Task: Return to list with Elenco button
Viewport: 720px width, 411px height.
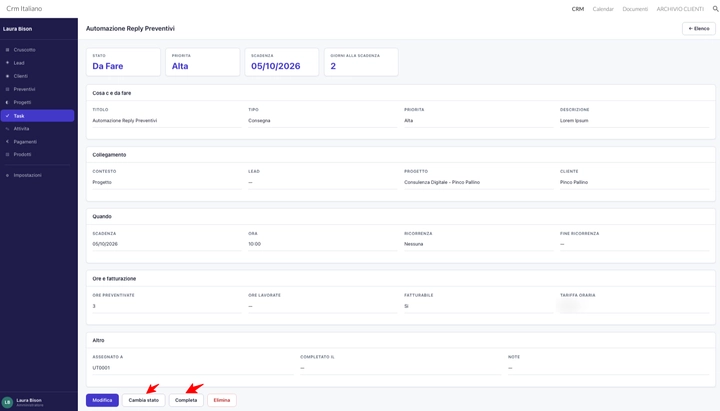Action: click(698, 28)
